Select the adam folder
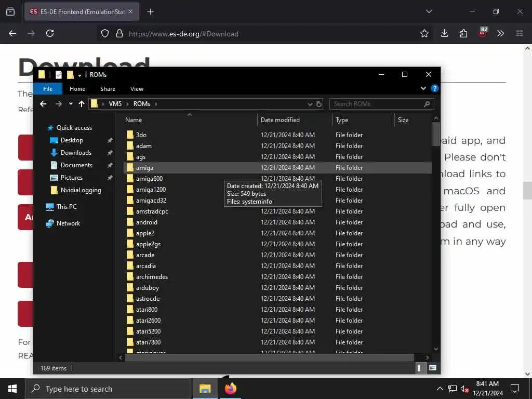The width and height of the screenshot is (532, 399). point(144,146)
